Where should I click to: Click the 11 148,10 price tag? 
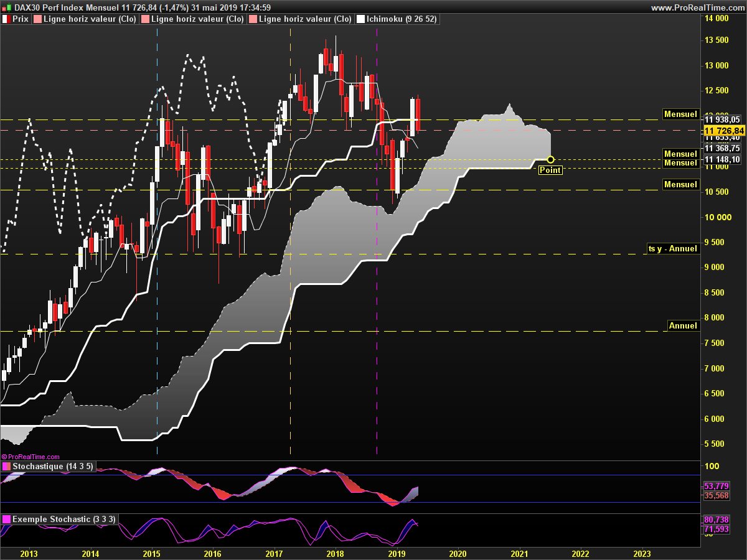click(x=724, y=159)
